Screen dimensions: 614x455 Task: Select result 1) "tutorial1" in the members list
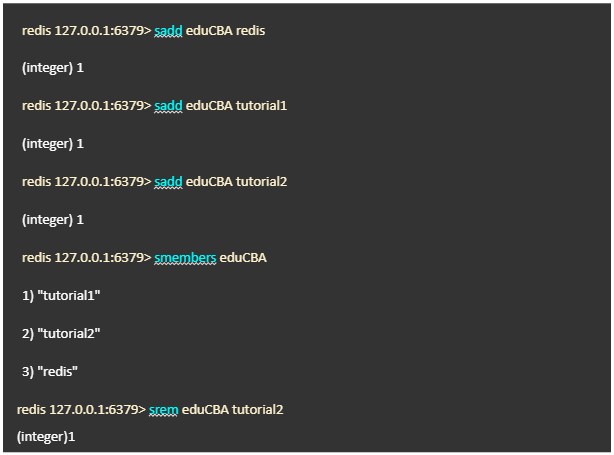(61, 296)
